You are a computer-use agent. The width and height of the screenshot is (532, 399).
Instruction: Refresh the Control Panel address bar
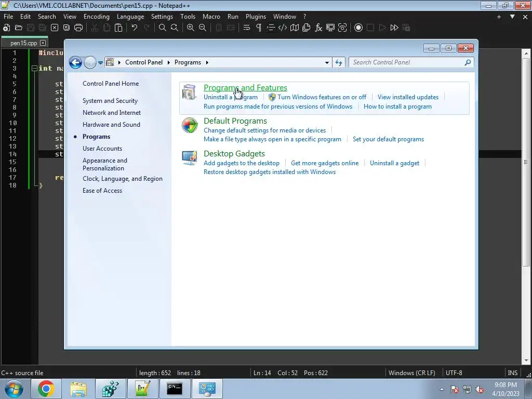[x=339, y=62]
